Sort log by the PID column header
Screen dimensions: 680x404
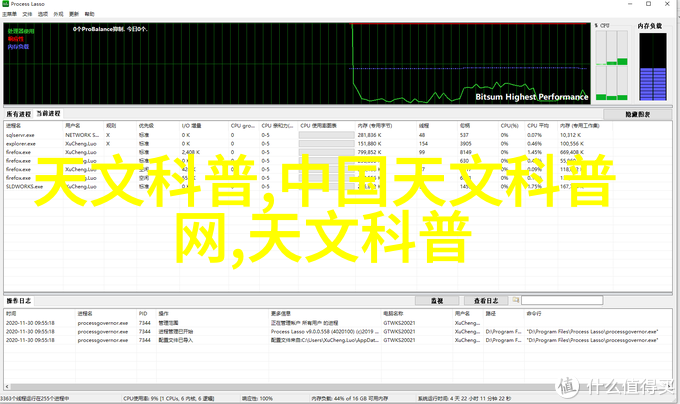[x=143, y=313]
